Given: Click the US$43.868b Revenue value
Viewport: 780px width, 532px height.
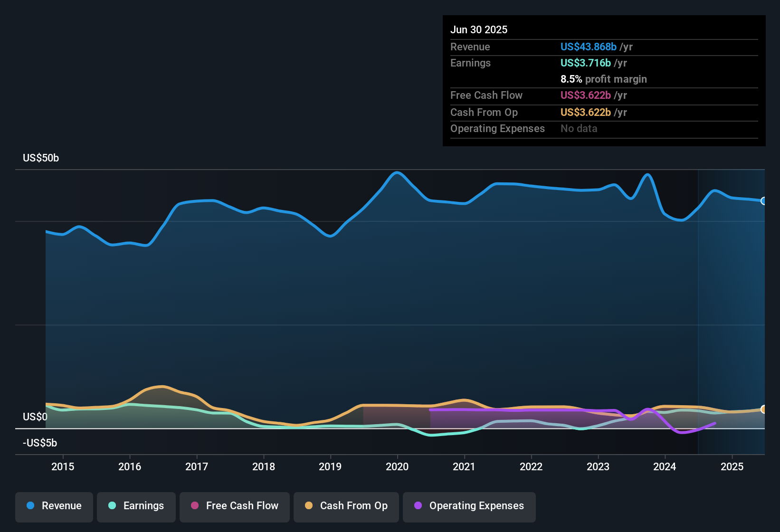Looking at the screenshot, I should tap(588, 47).
